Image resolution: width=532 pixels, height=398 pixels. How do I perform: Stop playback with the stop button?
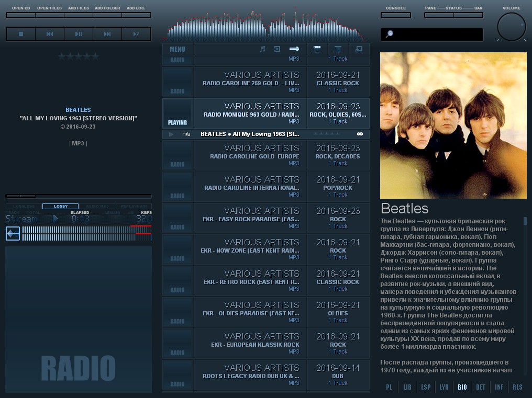pyautogui.click(x=21, y=34)
